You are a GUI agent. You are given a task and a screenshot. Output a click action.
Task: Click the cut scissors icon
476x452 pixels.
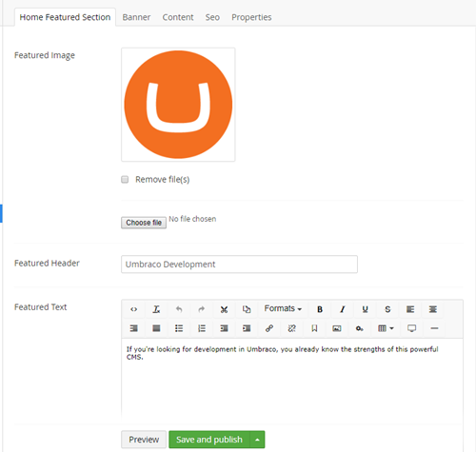pos(224,309)
